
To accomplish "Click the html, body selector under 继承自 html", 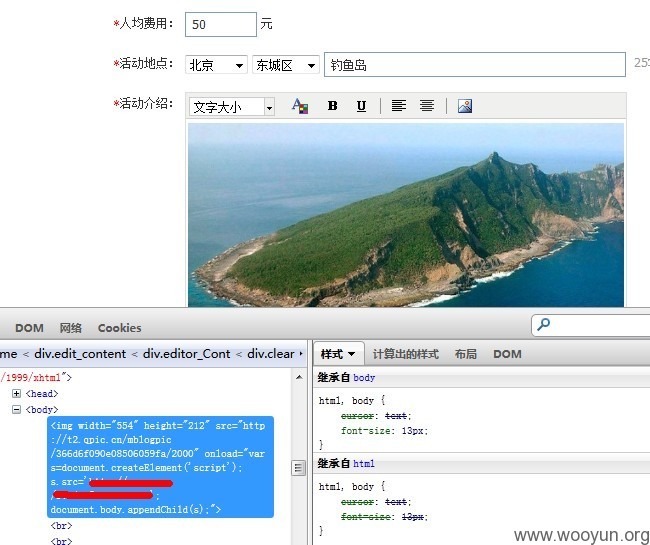I will point(346,487).
